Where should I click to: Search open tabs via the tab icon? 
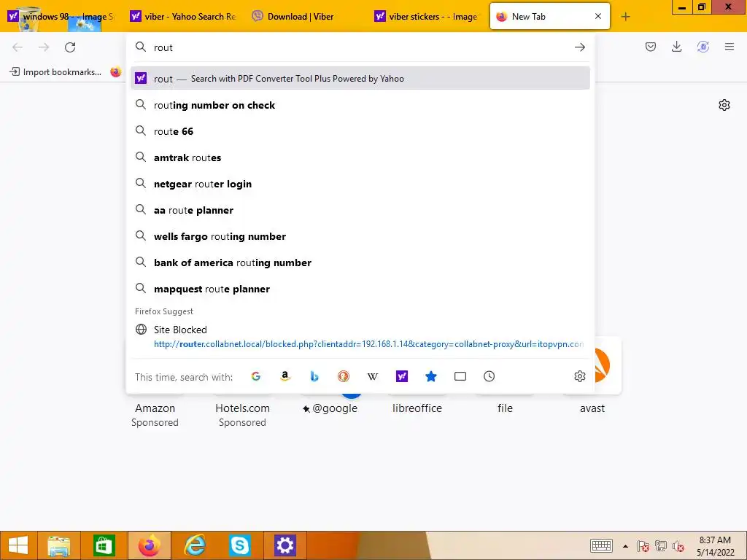[460, 377]
